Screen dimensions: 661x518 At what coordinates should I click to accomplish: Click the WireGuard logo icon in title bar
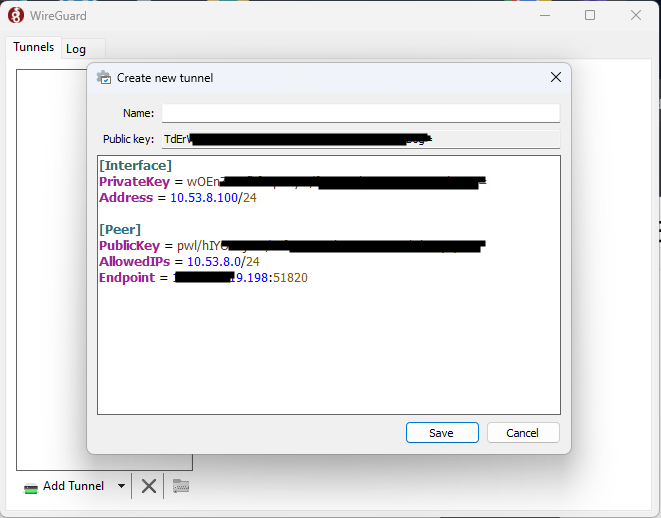pos(16,16)
